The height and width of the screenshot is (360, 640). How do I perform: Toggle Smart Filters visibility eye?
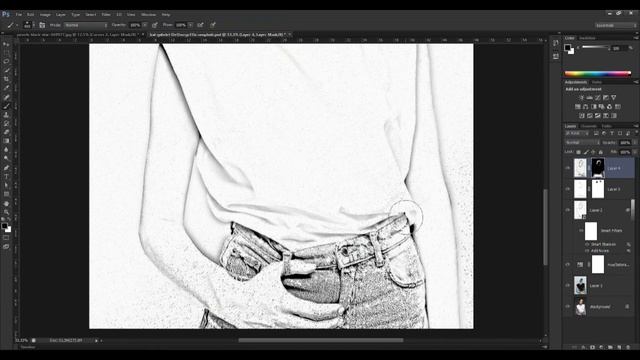pos(580,231)
